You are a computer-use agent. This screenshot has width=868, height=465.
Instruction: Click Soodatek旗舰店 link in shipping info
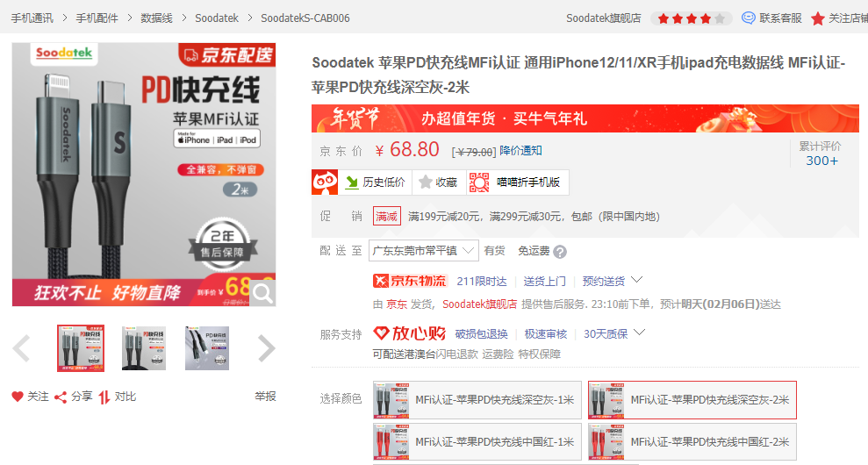pyautogui.click(x=479, y=304)
